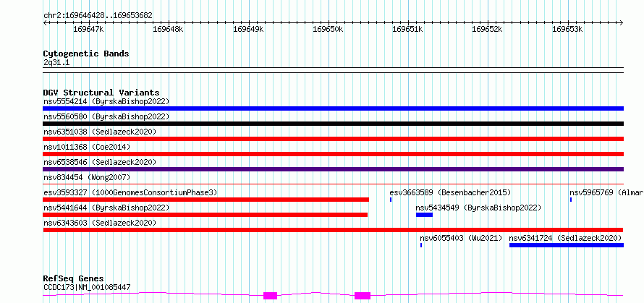Screen dimensions: 644x303
Task: Click the small nsv5965769 blue marker
Action: 570,200
